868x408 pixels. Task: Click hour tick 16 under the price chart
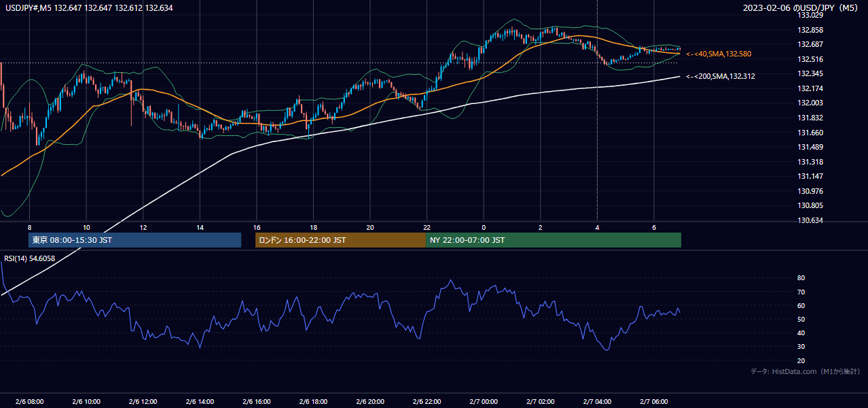(257, 226)
